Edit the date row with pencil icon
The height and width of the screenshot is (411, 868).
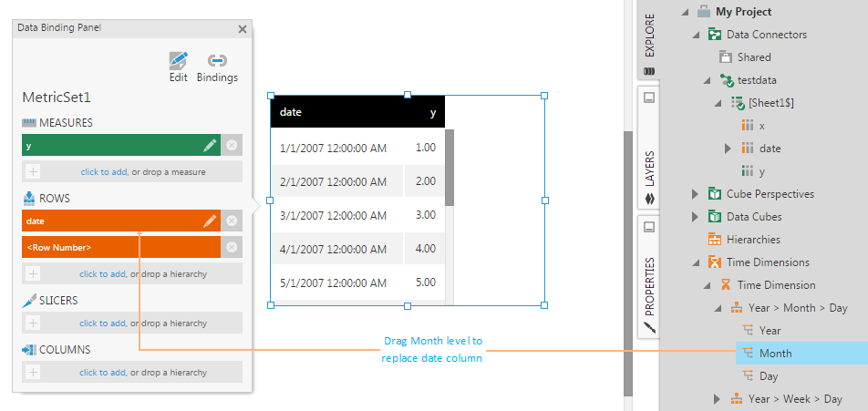click(210, 221)
